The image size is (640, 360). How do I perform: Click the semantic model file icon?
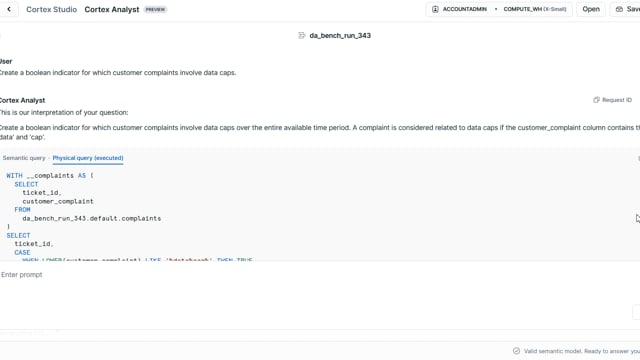(302, 36)
